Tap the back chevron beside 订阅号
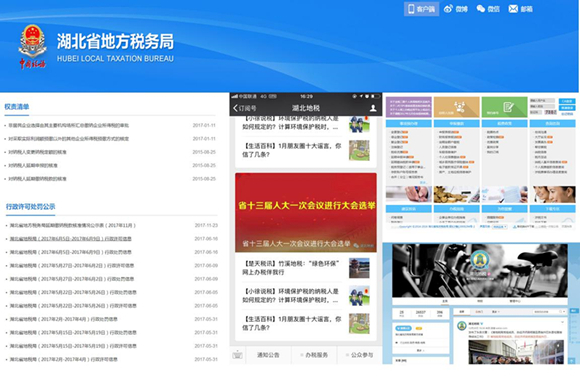 click(235, 108)
